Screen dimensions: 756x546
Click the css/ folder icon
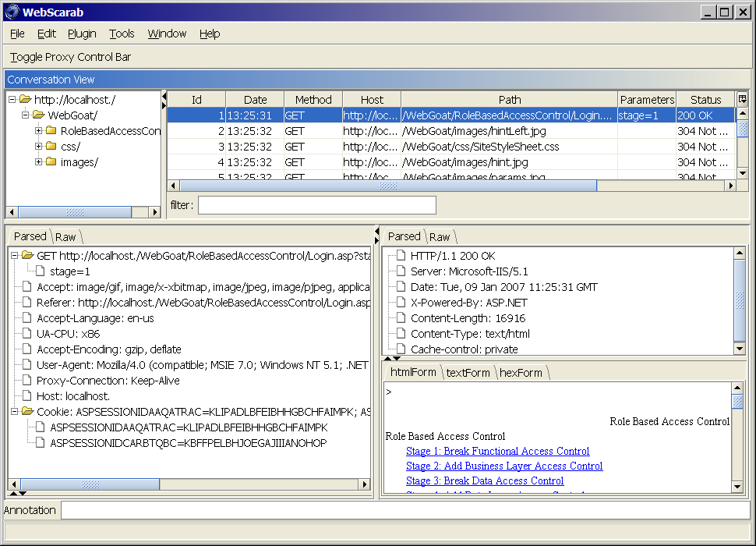click(x=51, y=146)
